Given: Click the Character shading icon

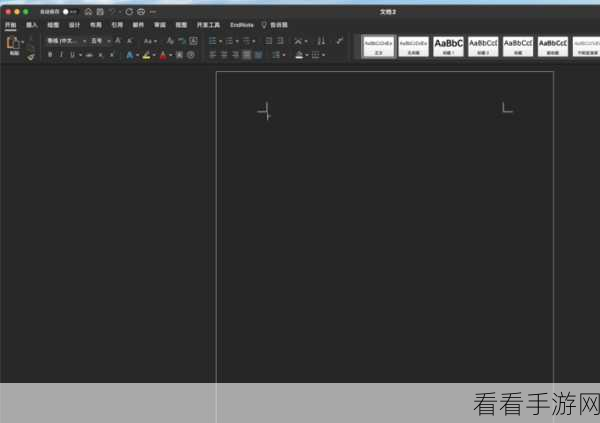Looking at the screenshot, I should tap(179, 55).
